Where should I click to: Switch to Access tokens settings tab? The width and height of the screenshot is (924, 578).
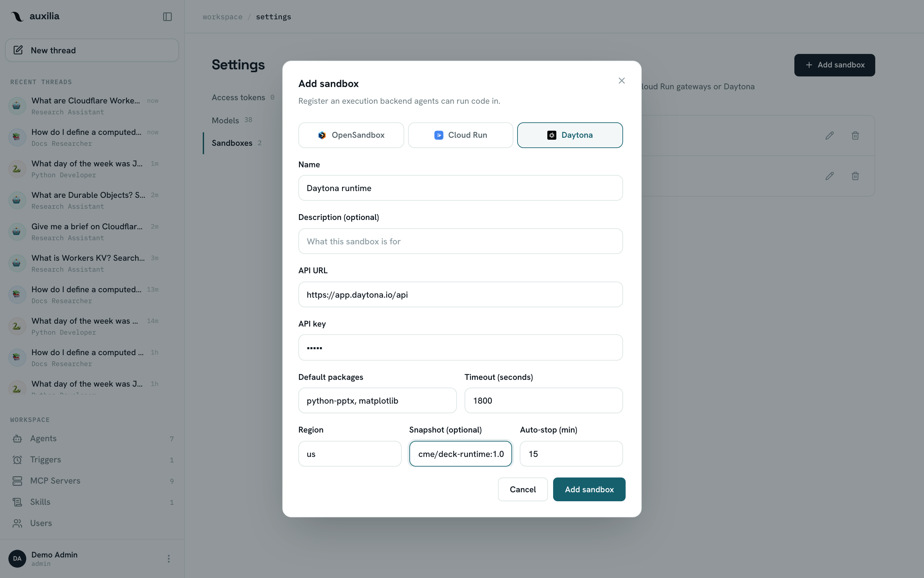click(x=243, y=98)
